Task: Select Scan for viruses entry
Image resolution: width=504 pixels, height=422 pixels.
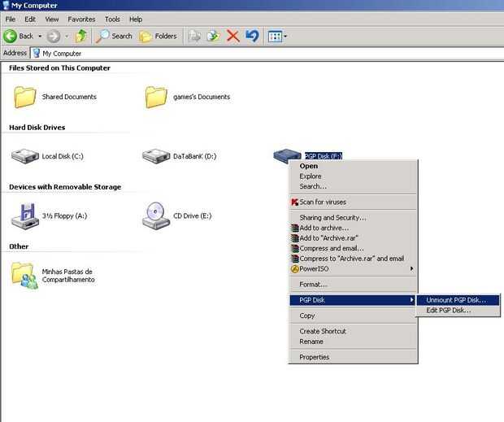Action: 354,202
